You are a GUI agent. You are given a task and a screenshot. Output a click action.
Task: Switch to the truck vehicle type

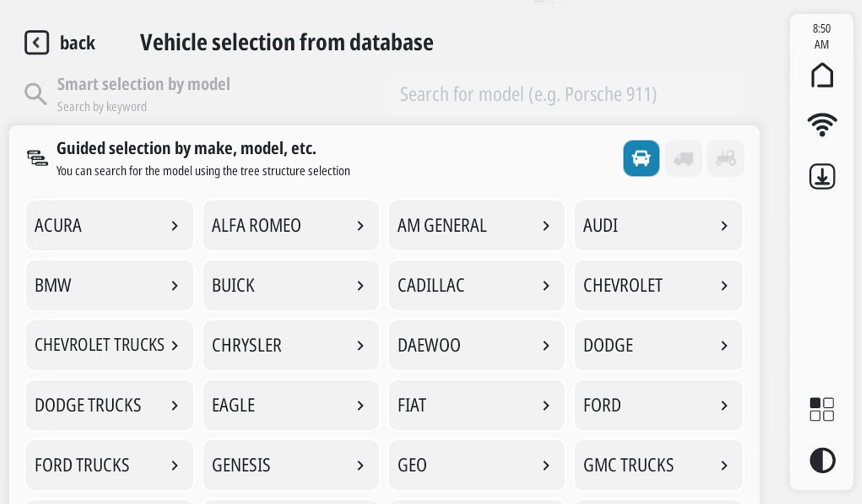pyautogui.click(x=683, y=158)
